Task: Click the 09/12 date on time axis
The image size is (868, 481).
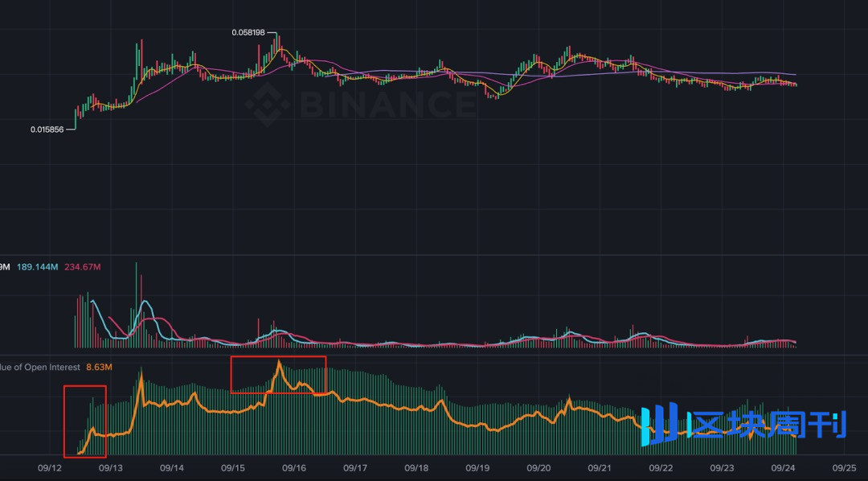Action: [50, 468]
